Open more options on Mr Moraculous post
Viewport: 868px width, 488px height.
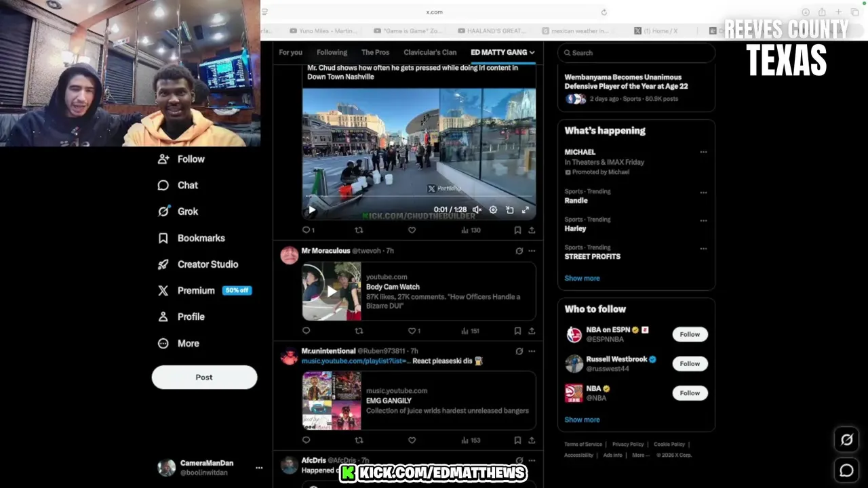pyautogui.click(x=532, y=251)
